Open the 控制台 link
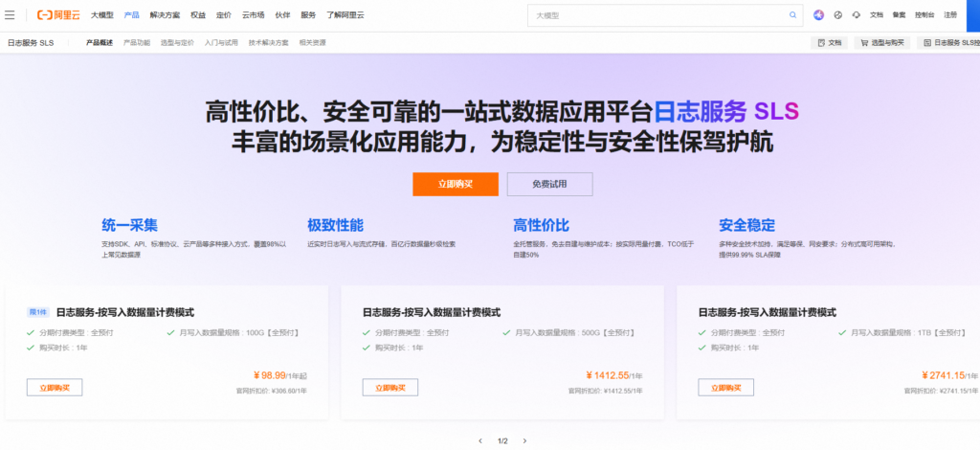This screenshot has width=980, height=450. coord(924,15)
